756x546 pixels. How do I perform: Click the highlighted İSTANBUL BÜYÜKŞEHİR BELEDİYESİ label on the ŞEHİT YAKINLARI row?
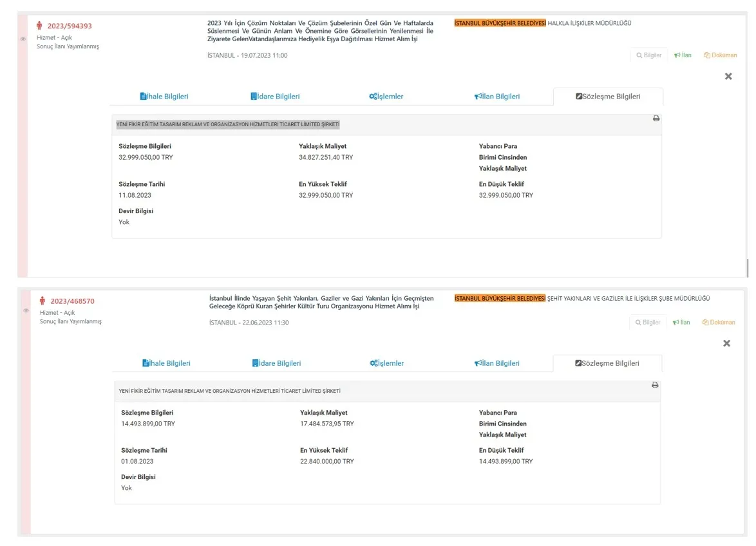coord(500,298)
